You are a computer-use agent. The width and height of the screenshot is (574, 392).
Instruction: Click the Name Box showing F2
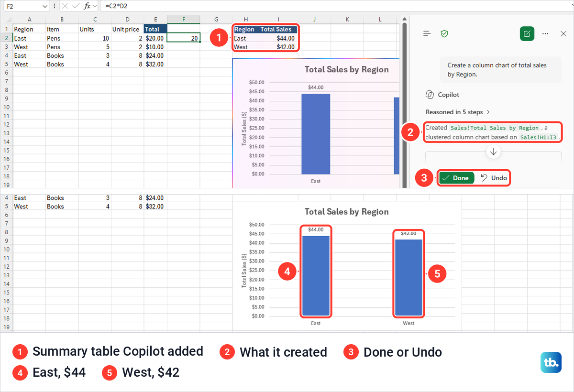click(x=22, y=6)
